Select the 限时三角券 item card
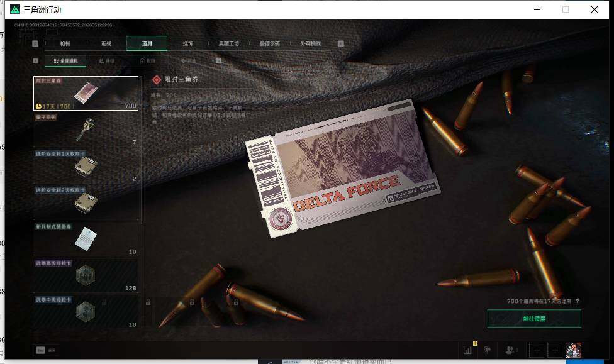The height and width of the screenshot is (364, 614). 86,93
